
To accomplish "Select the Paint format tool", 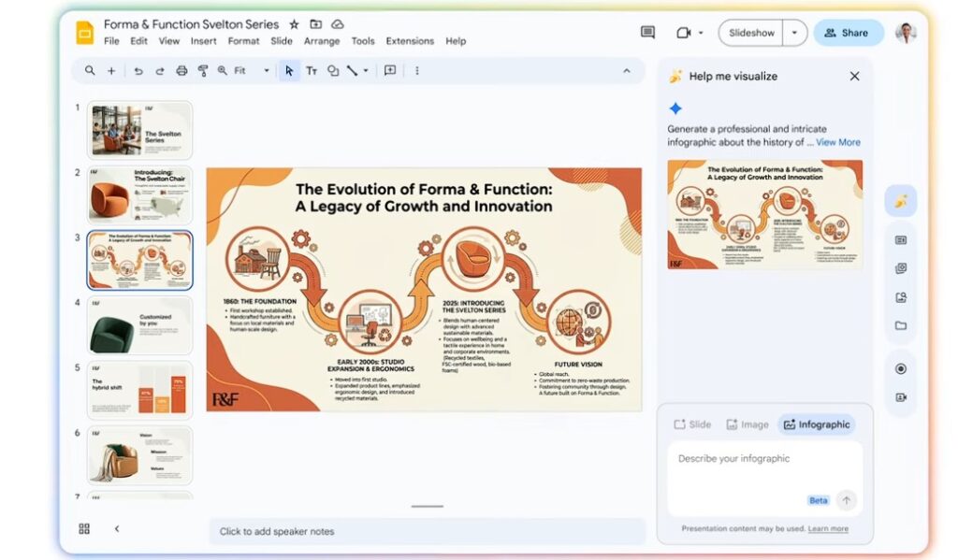I will (202, 71).
